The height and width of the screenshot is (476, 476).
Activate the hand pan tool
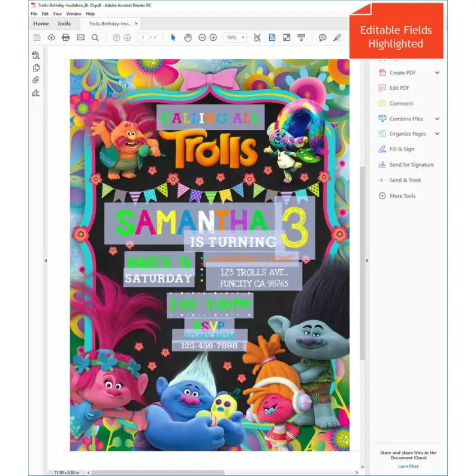pos(188,37)
